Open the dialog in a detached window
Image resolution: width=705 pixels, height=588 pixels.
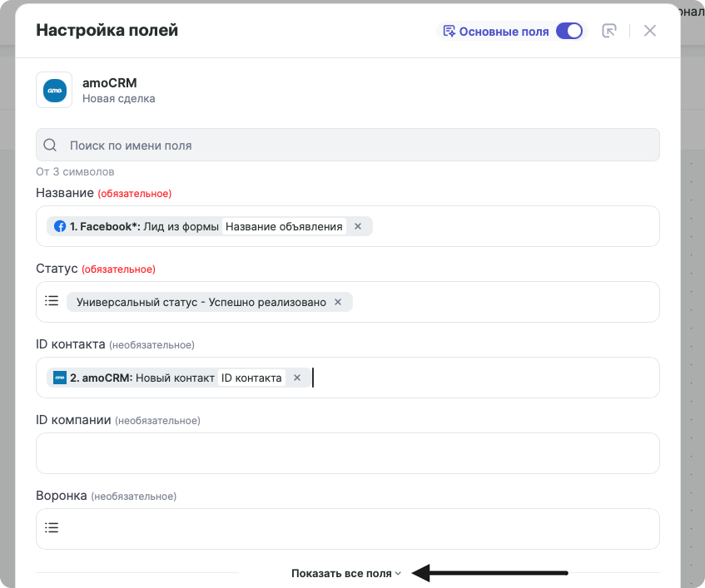608,31
